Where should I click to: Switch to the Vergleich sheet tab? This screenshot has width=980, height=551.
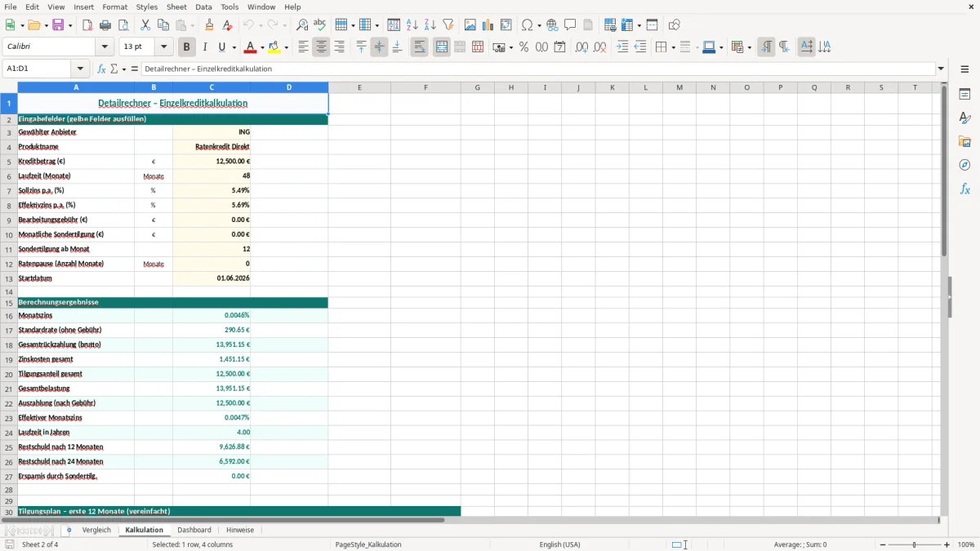click(x=96, y=531)
